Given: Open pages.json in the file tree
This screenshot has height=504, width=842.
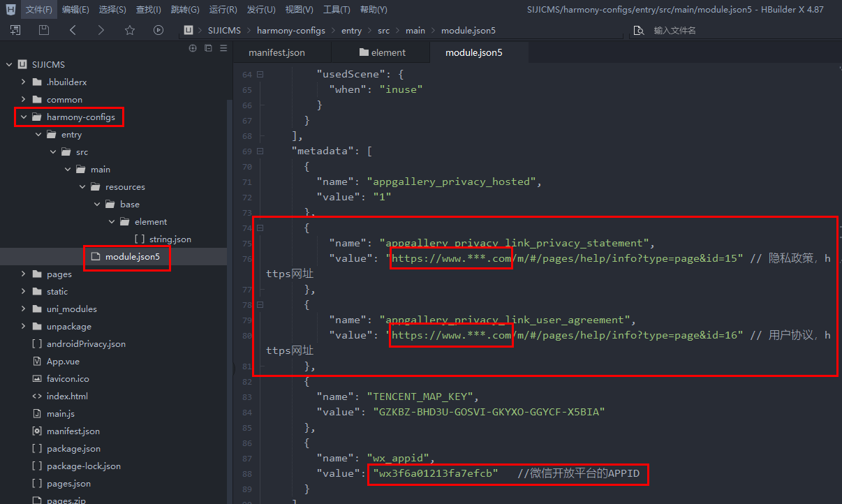Looking at the screenshot, I should click(68, 484).
